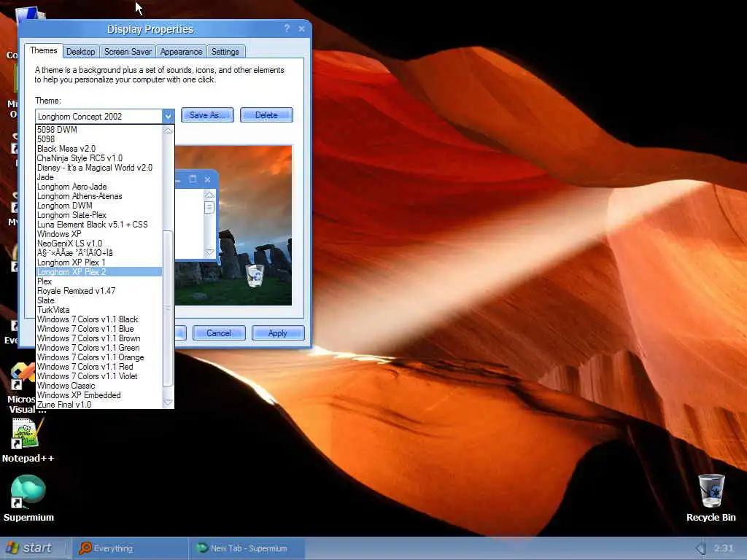Click the Display Properties help icon
The height and width of the screenshot is (560, 747).
point(287,28)
